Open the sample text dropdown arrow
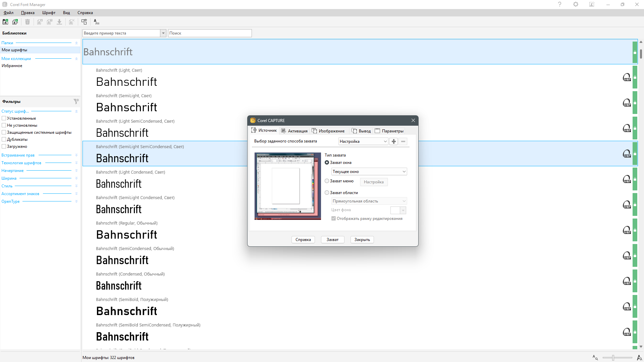Image resolution: width=644 pixels, height=362 pixels. [163, 33]
